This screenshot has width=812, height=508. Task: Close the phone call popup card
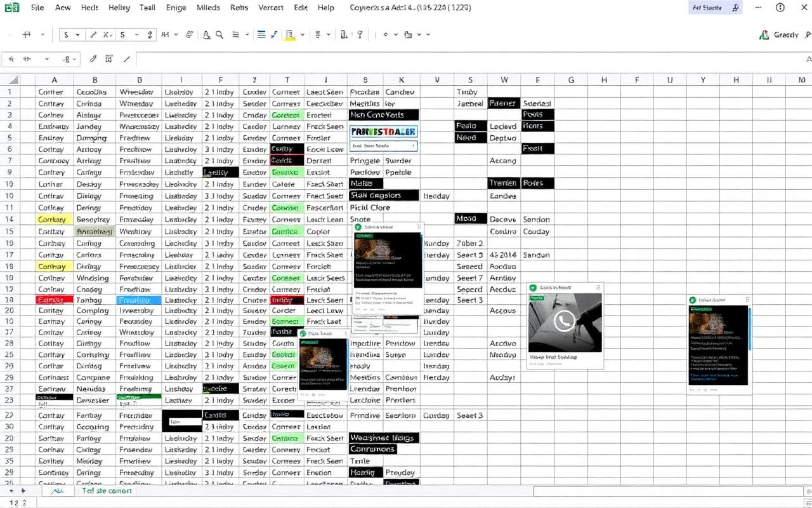click(x=598, y=288)
